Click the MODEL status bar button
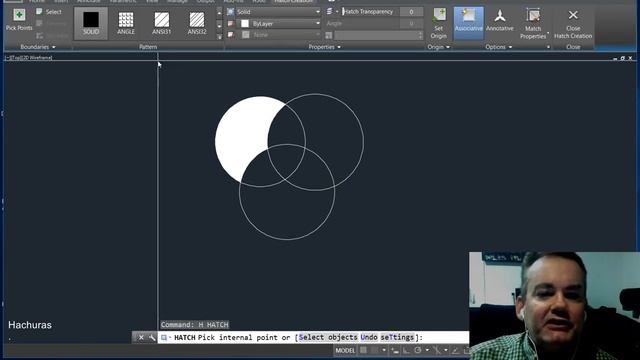 pyautogui.click(x=345, y=350)
